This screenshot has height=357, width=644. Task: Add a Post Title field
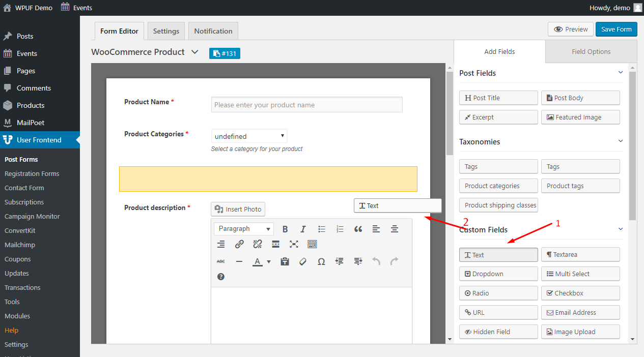pos(498,98)
